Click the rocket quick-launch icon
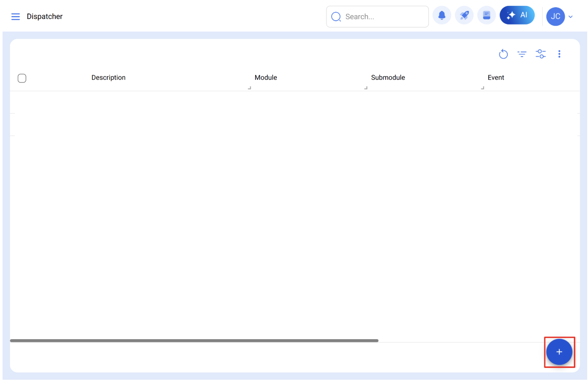588x381 pixels. point(464,15)
